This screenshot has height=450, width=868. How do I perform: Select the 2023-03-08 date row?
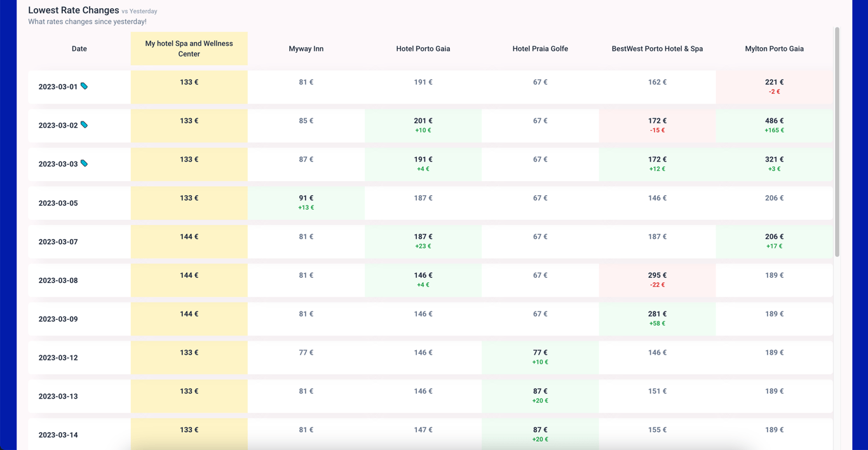(431, 280)
